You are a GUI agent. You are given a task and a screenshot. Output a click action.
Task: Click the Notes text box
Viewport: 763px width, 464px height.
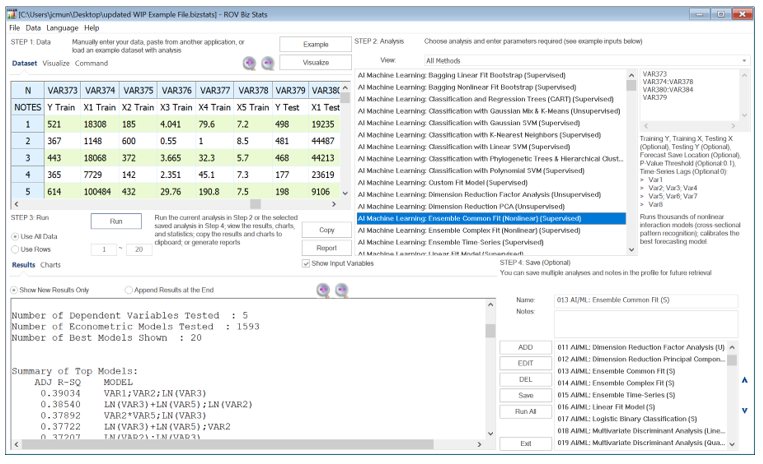646,323
